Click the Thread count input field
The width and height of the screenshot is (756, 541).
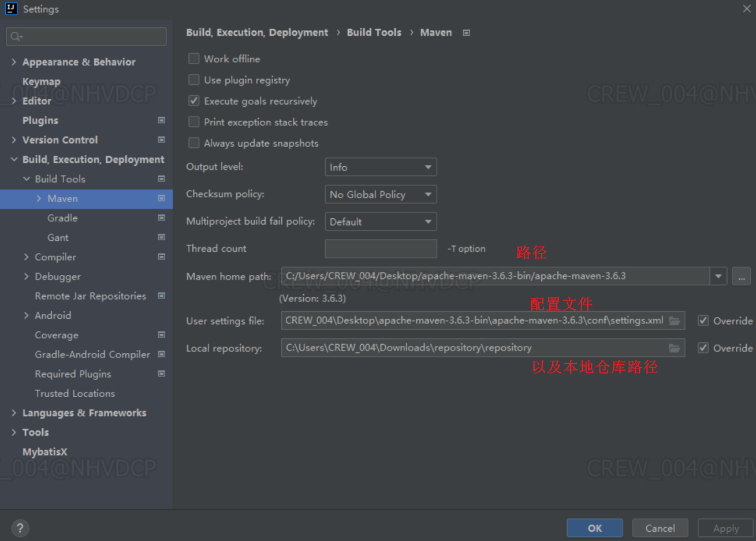click(x=381, y=248)
